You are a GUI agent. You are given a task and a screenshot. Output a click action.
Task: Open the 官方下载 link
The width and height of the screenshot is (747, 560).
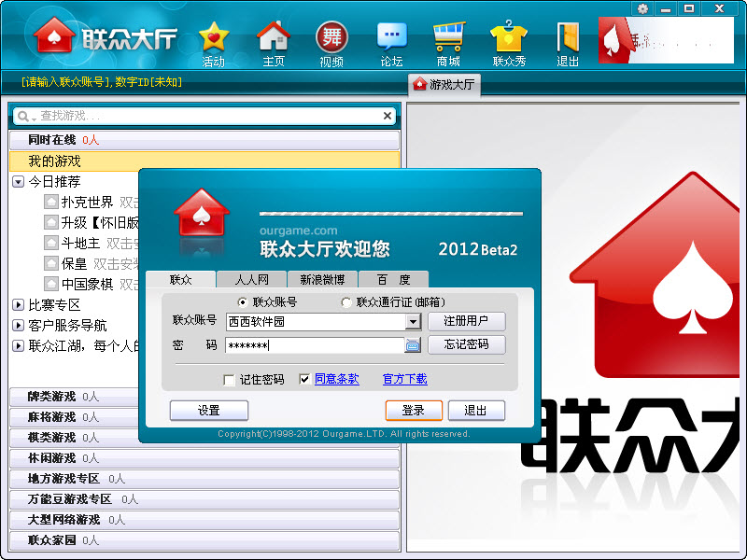pos(404,379)
